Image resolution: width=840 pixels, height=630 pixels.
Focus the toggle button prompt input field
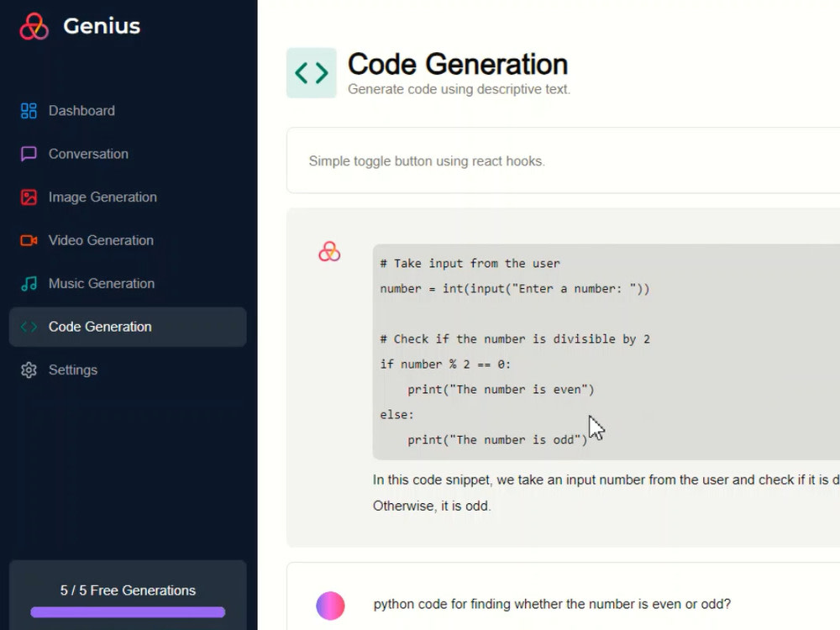point(563,160)
